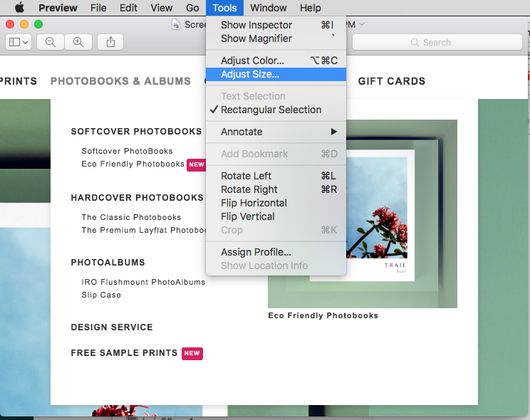Click GIFT CARDS nav heading
Screen dimensions: 530x420
(x=392, y=81)
